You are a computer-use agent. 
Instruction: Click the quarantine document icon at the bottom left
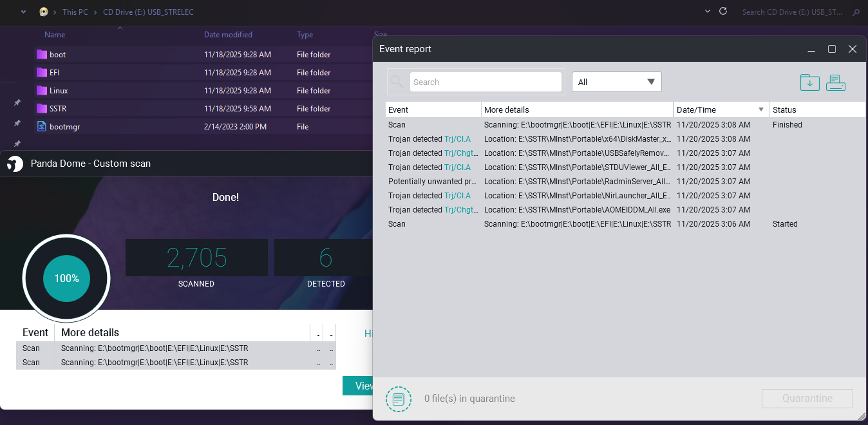point(399,399)
